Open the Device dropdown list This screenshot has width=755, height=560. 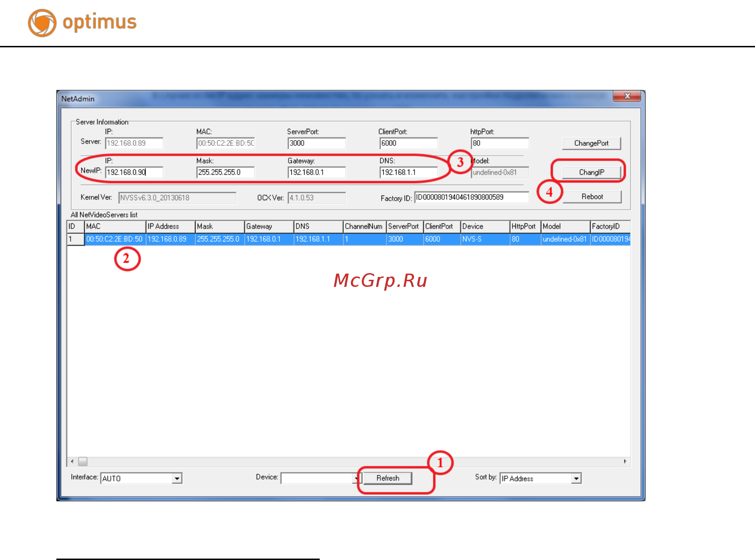point(358,479)
